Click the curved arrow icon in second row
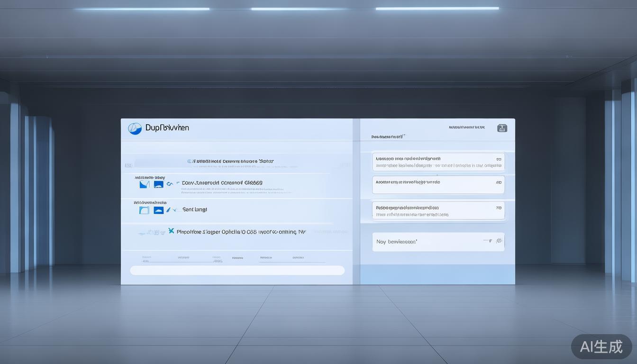637x364 pixels. click(x=170, y=184)
